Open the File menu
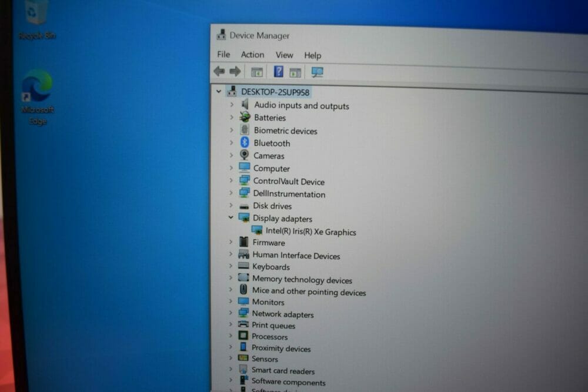 coord(223,54)
